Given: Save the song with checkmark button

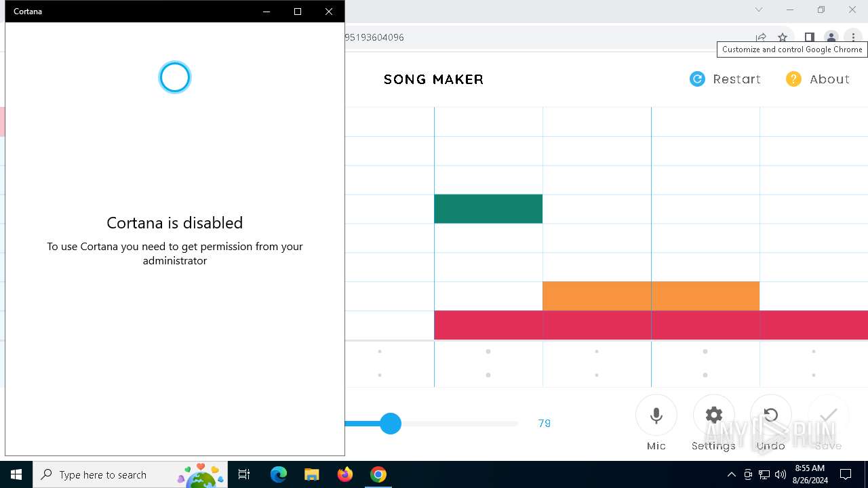Looking at the screenshot, I should coord(828,415).
